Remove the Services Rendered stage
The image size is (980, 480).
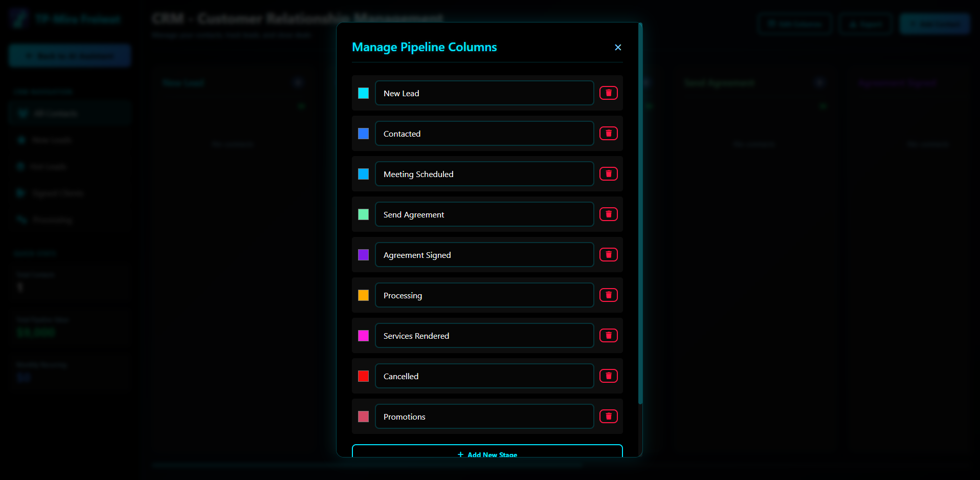coord(608,336)
